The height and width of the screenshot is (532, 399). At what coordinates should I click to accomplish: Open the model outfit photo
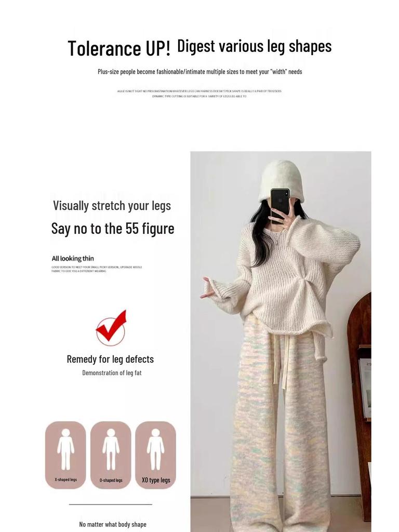[x=281, y=341]
